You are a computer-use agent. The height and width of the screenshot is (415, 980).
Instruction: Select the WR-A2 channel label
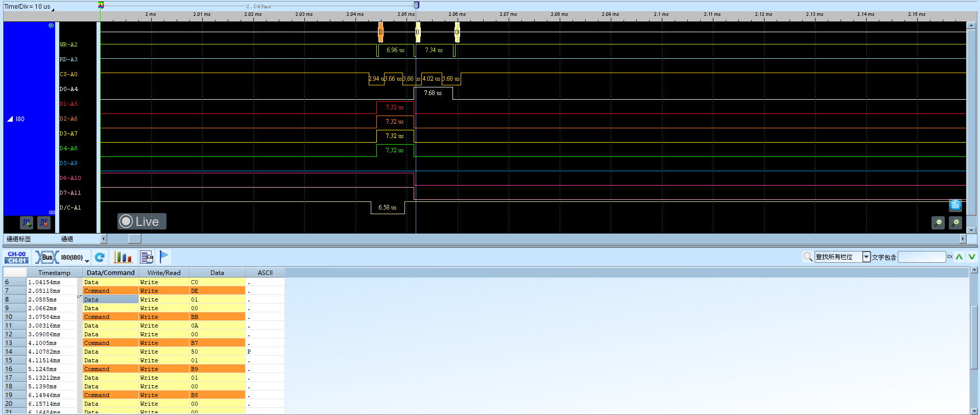tap(68, 45)
